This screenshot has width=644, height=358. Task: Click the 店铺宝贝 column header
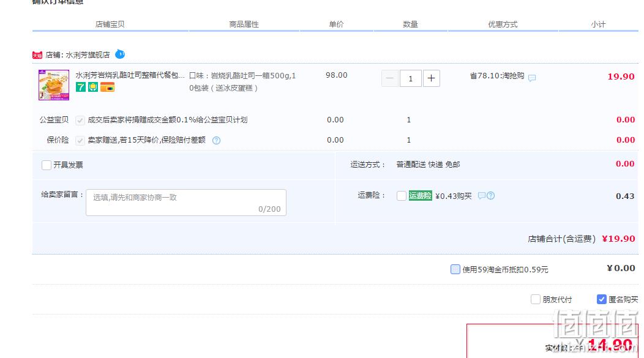[110, 24]
